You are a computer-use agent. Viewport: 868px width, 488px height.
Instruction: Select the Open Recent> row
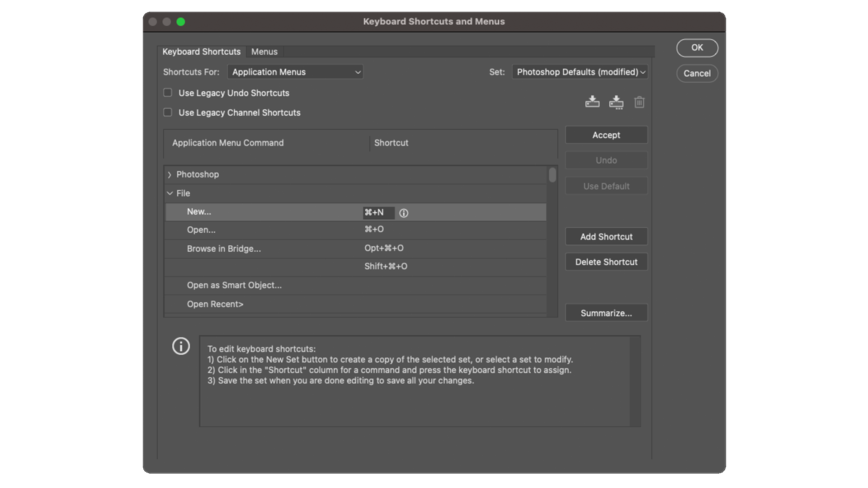tap(356, 304)
